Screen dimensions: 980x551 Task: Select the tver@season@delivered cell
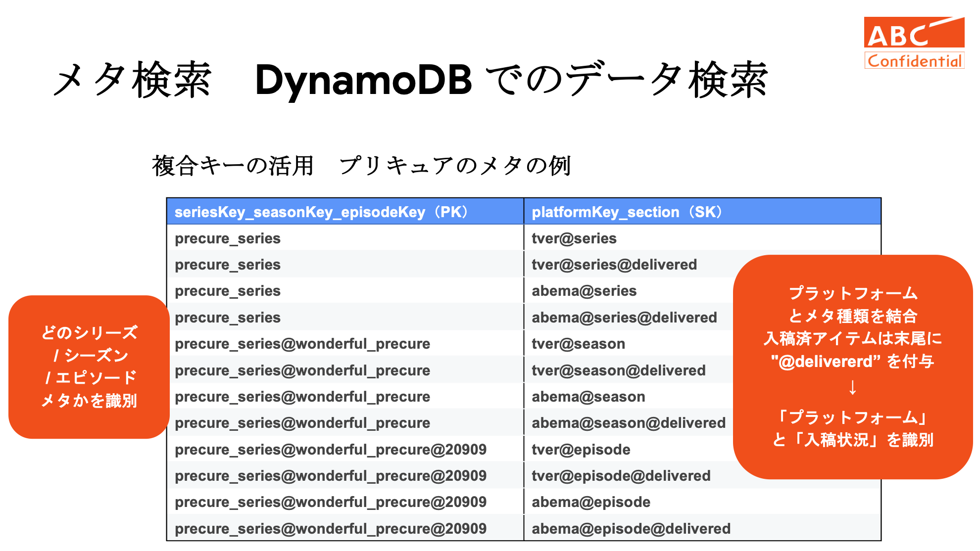pyautogui.click(x=619, y=370)
